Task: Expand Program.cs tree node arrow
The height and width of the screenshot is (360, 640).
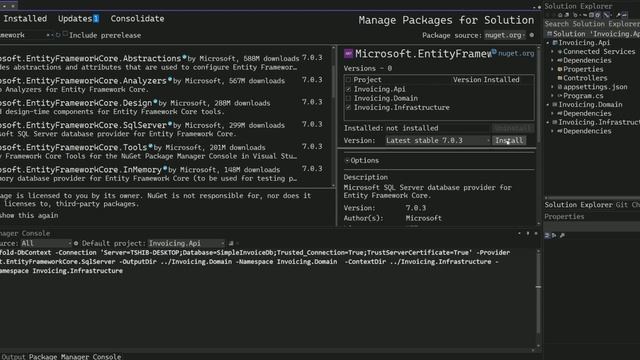Action: click(553, 96)
